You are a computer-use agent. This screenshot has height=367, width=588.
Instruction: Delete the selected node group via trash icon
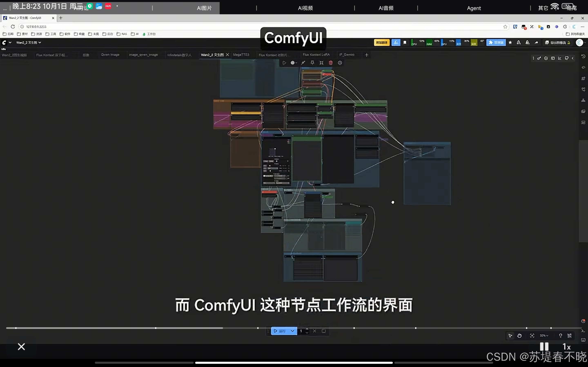point(331,63)
